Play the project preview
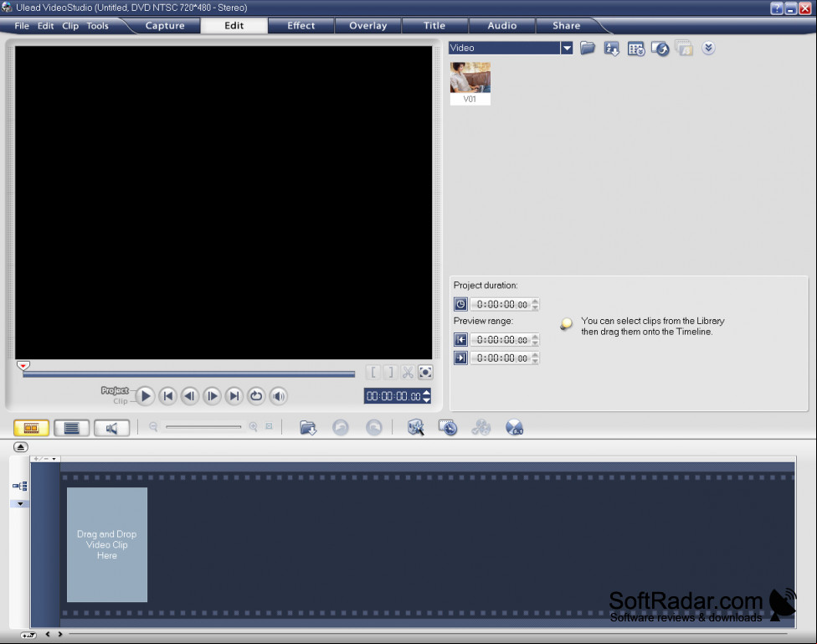Screen dimensions: 817x644 coord(146,396)
